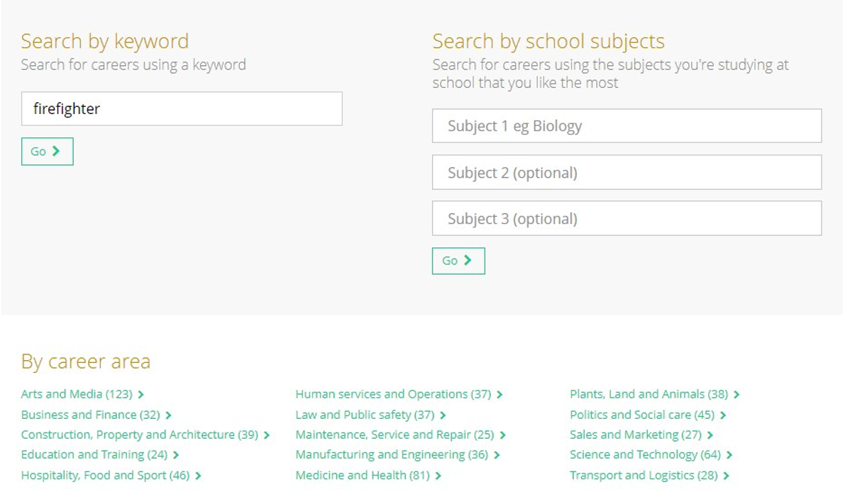The width and height of the screenshot is (845, 504).
Task: Click the keyword search field containing firefighter
Action: tap(182, 108)
